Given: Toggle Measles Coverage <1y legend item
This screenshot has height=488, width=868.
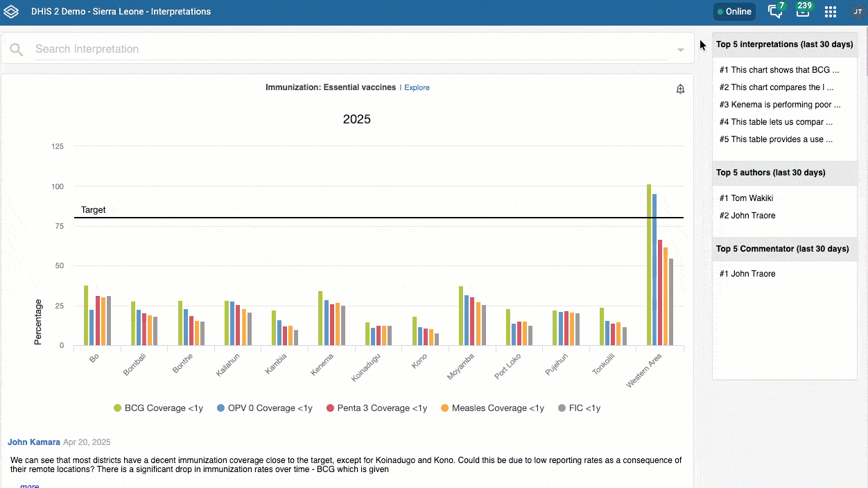Looking at the screenshot, I should point(492,408).
